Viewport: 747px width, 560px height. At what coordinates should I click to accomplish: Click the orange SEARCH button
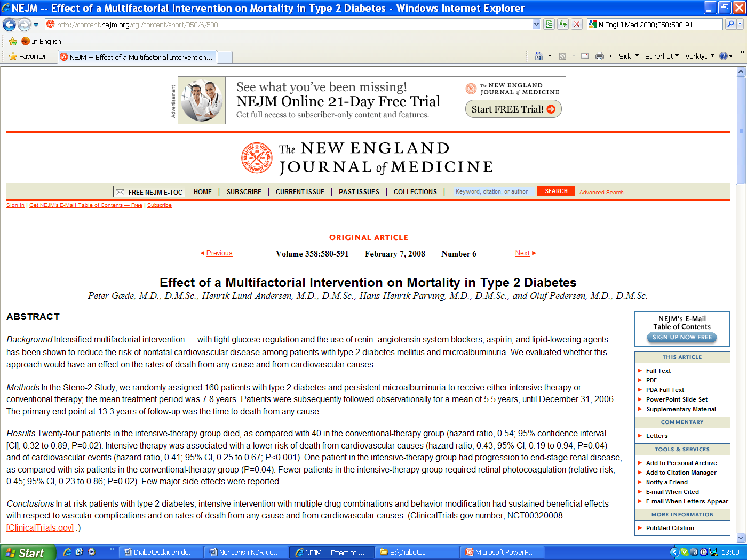pyautogui.click(x=556, y=191)
